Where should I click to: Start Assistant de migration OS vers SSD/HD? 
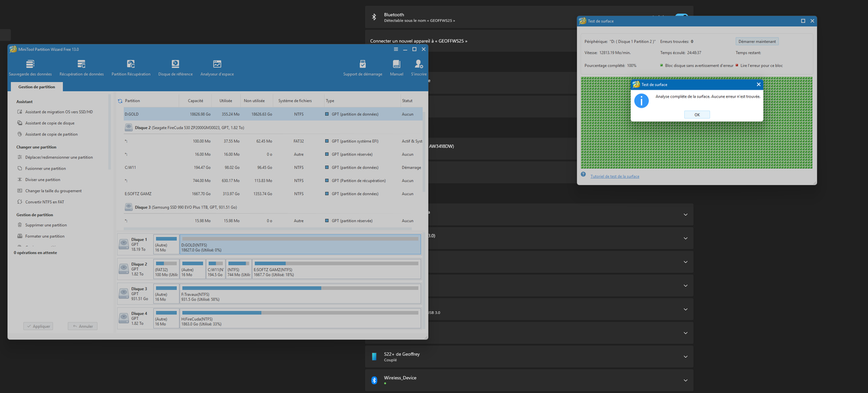(x=54, y=112)
